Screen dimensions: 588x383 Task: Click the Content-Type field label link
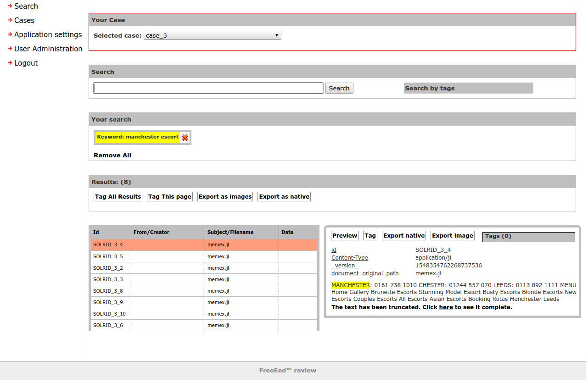click(x=349, y=257)
